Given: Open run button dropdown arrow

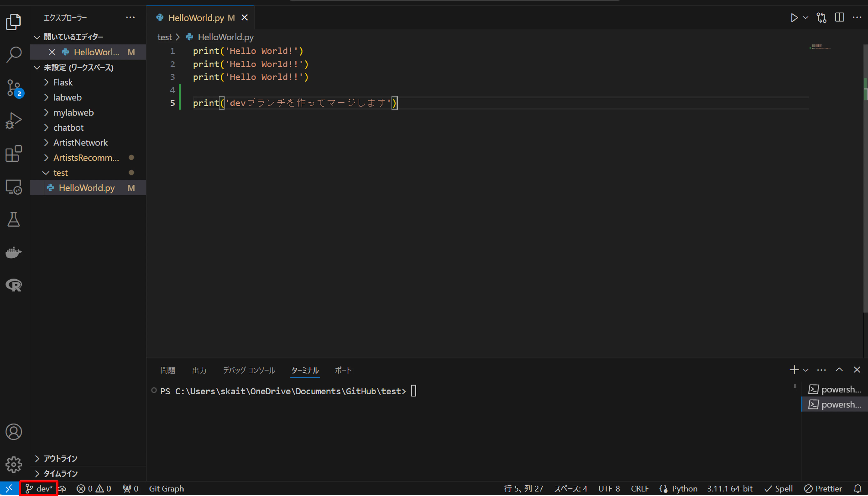Looking at the screenshot, I should [x=806, y=18].
